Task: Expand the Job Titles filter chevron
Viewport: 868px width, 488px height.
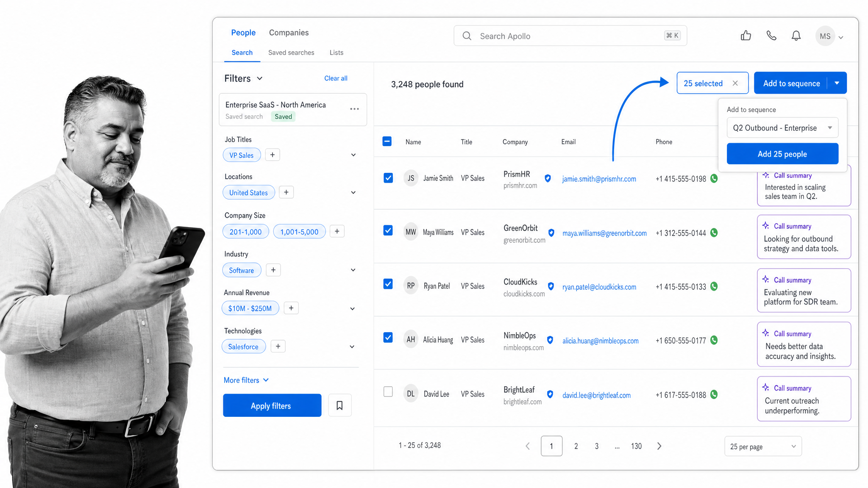Action: tap(353, 155)
